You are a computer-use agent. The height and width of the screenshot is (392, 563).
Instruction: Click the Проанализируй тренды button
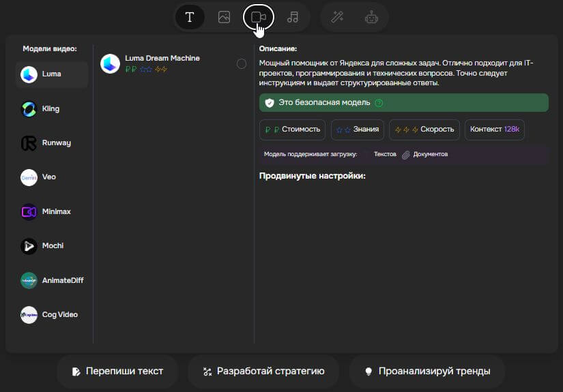click(427, 372)
